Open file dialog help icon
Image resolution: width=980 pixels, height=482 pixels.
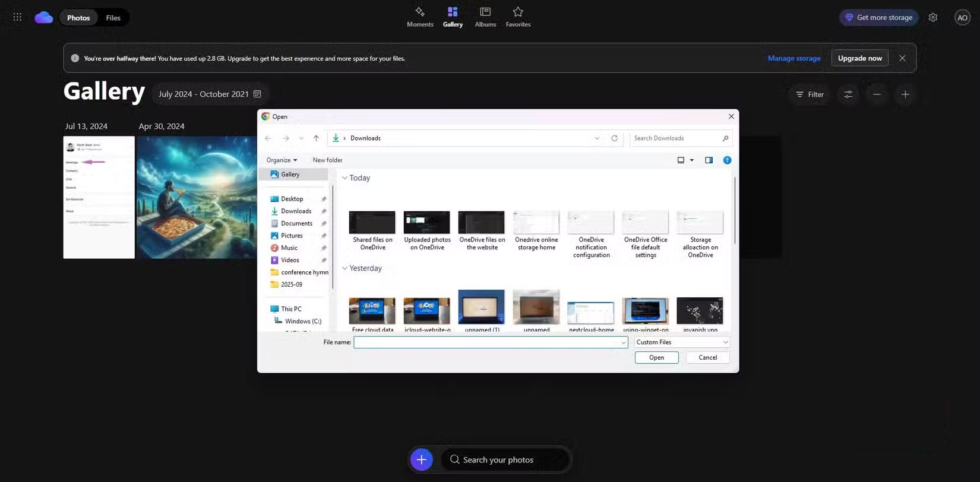pos(727,160)
